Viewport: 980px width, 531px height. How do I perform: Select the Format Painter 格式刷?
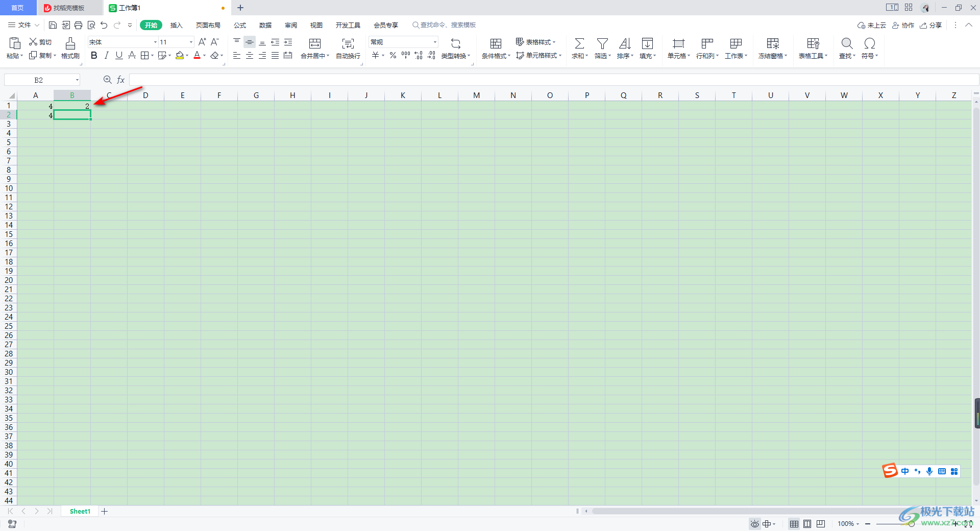pyautogui.click(x=70, y=48)
